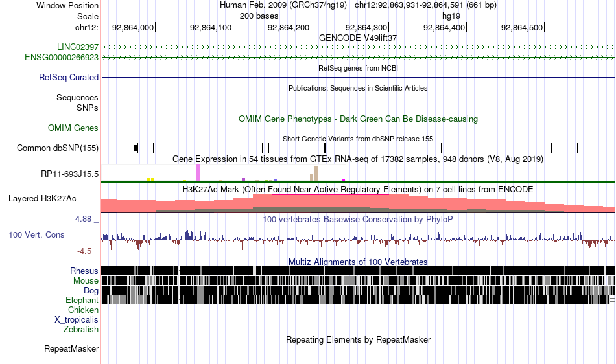Click the RepeatMasker track label
The image size is (616, 364).
(x=71, y=348)
